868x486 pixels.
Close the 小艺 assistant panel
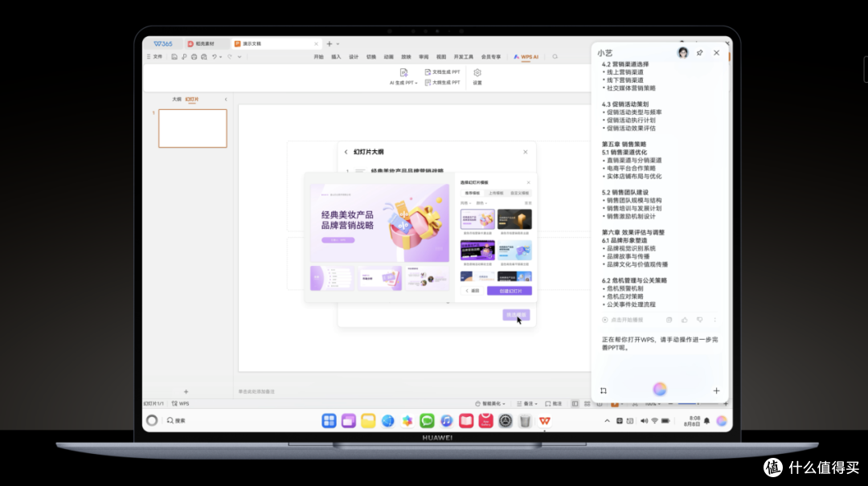pyautogui.click(x=716, y=52)
